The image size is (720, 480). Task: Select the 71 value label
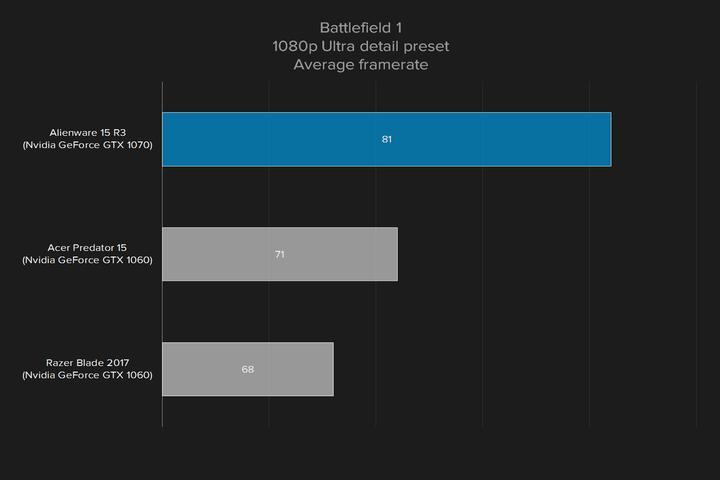click(280, 254)
